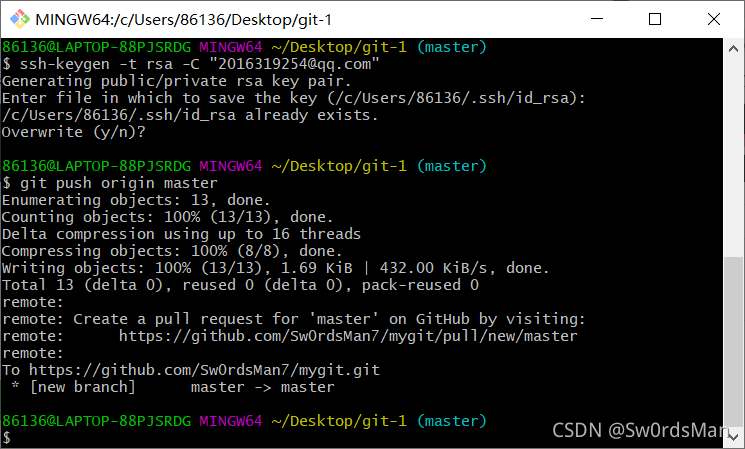Click the vertical scrollbar thumb
745x449 pixels.
pyautogui.click(x=733, y=341)
